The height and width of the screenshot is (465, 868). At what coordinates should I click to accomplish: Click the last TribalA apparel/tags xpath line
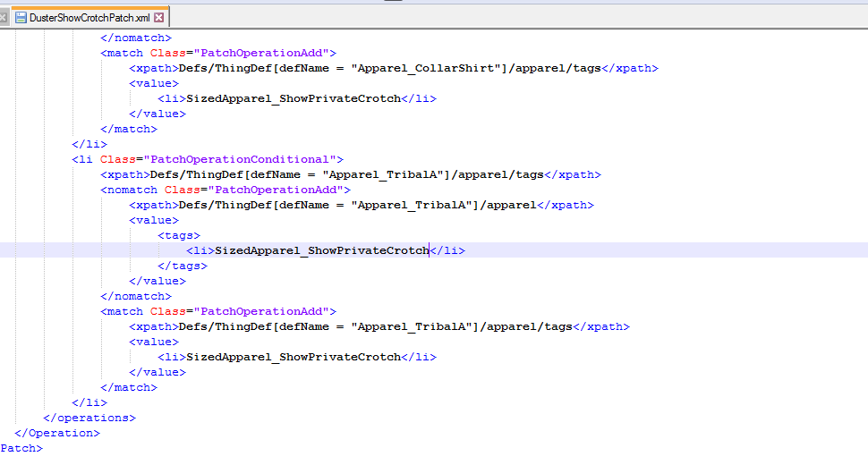click(379, 326)
